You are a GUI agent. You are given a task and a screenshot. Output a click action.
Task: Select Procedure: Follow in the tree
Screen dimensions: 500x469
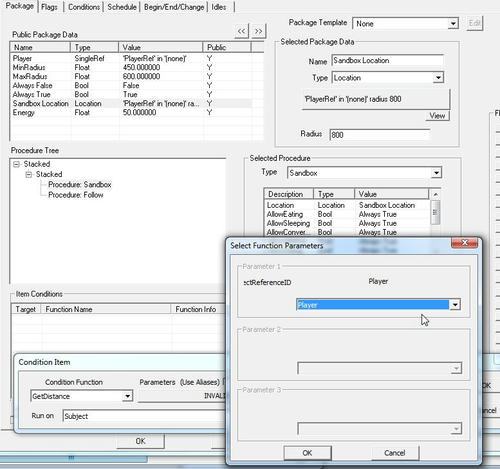76,195
